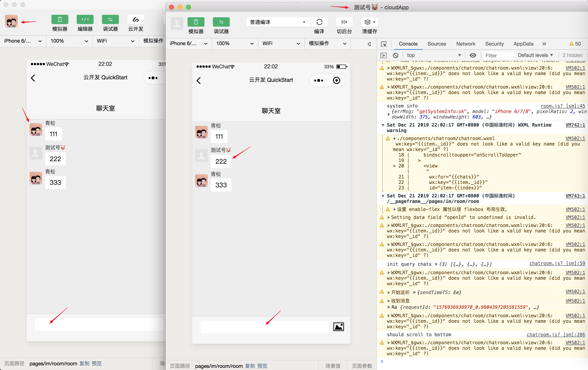
Task: Toggle live expression eye icon
Action: click(473, 55)
